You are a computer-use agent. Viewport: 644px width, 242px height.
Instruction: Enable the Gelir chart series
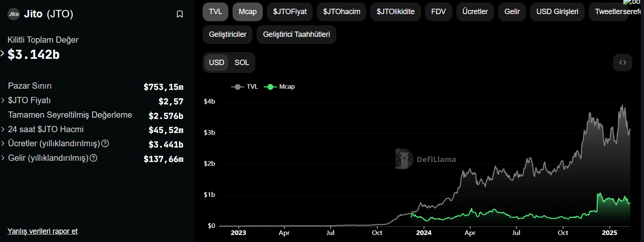point(512,12)
